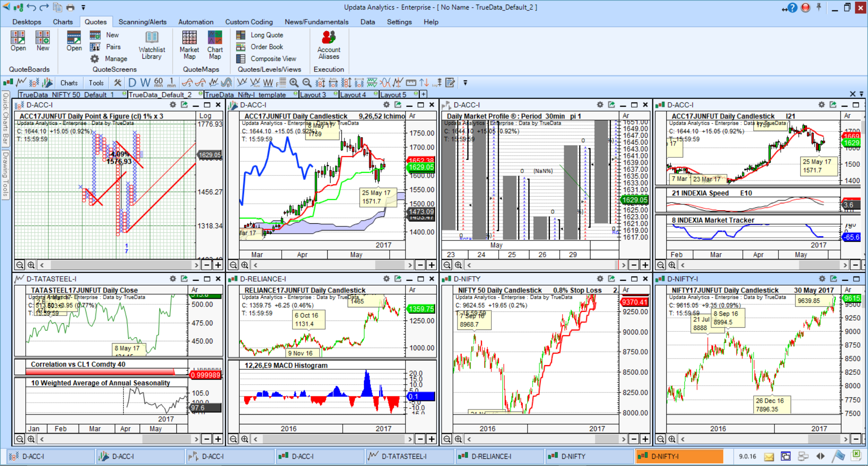Viewport: 868px width, 466px height.
Task: Launch the Chart Map
Action: pyautogui.click(x=215, y=45)
